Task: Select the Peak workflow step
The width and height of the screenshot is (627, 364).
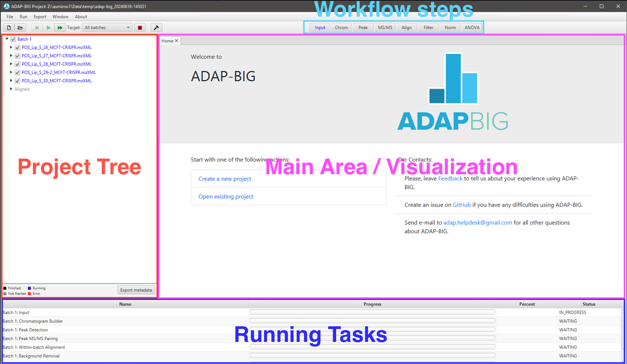Action: click(x=363, y=28)
